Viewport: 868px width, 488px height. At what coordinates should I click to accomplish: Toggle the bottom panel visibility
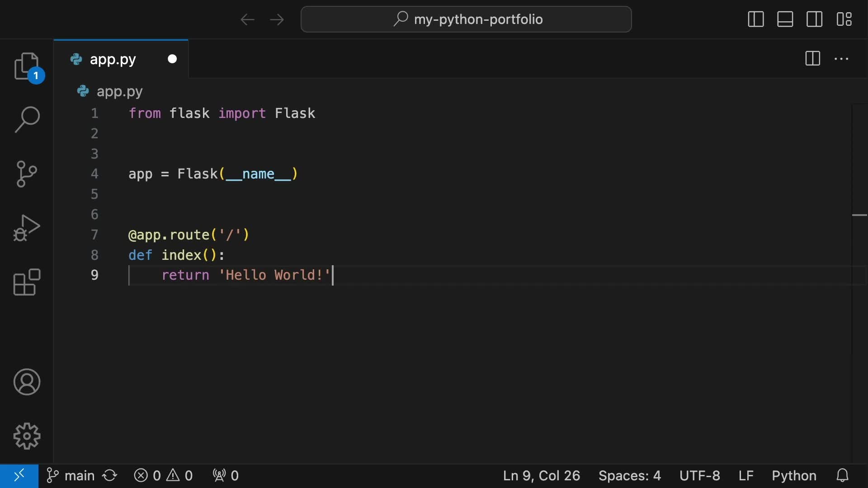(785, 19)
